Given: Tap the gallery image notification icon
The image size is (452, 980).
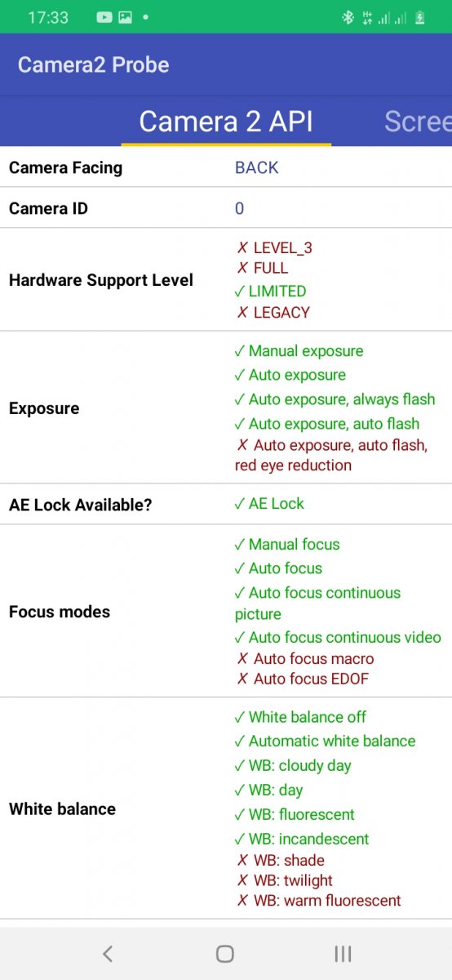Looking at the screenshot, I should click(125, 17).
